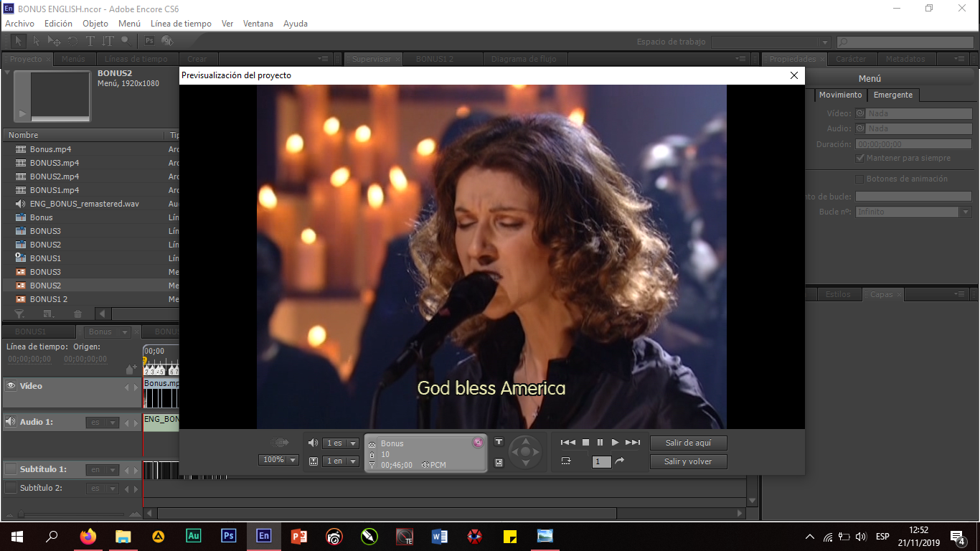980x551 pixels.
Task: Click the timeline zoom slider handle
Action: 21,514
